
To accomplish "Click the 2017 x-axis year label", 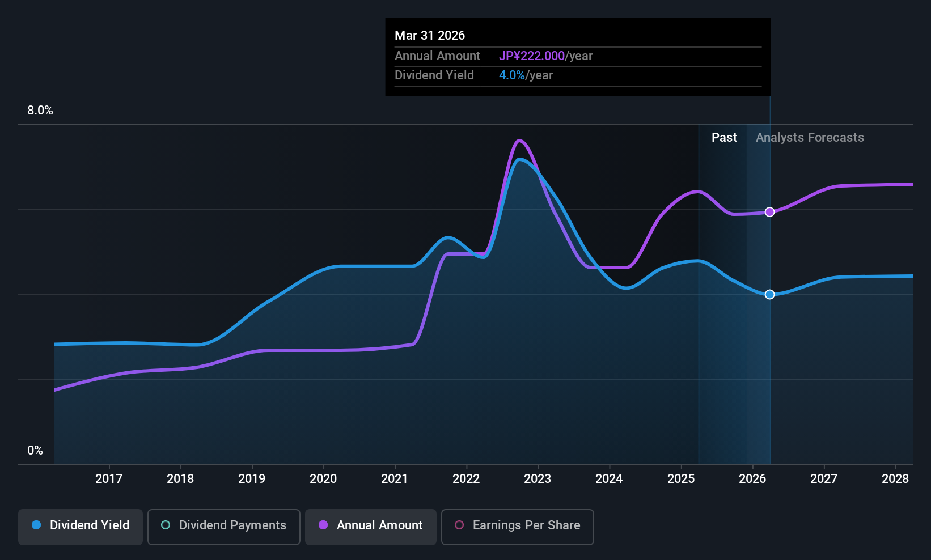I will click(109, 479).
